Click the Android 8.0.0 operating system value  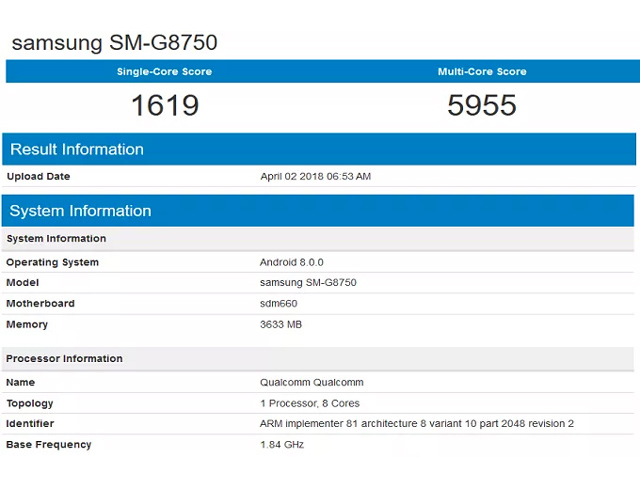(291, 262)
